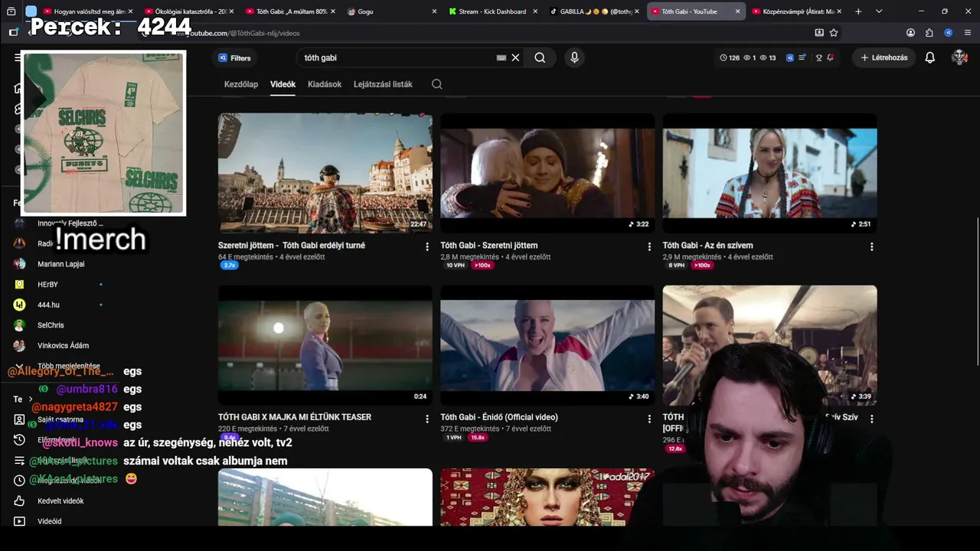Switch to the GABILLA TikTok browser tab

594,11
